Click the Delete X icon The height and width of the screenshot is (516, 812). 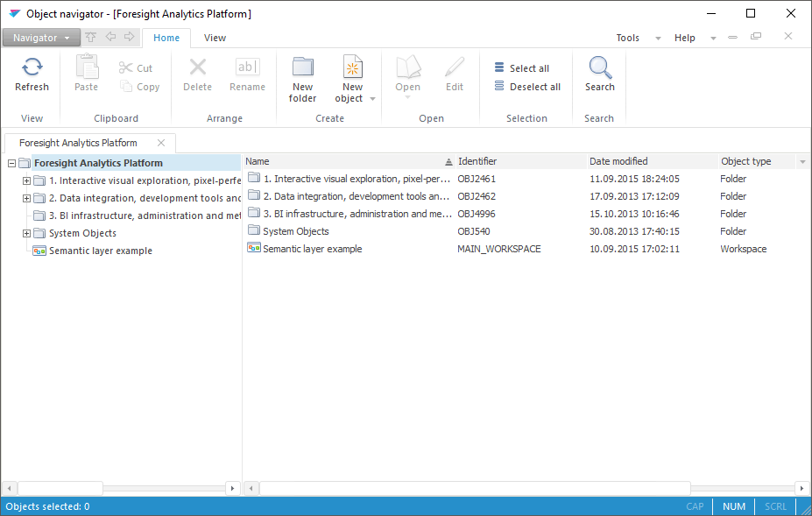(197, 67)
